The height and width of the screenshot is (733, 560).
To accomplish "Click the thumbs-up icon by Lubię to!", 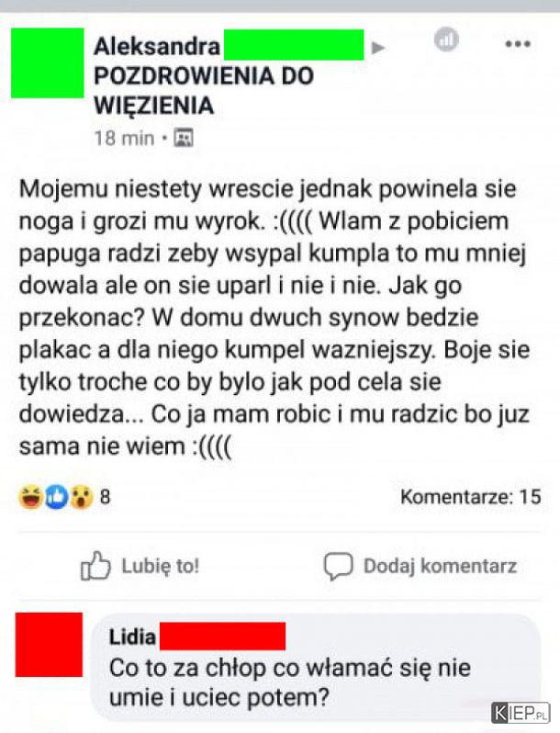I will click(95, 566).
